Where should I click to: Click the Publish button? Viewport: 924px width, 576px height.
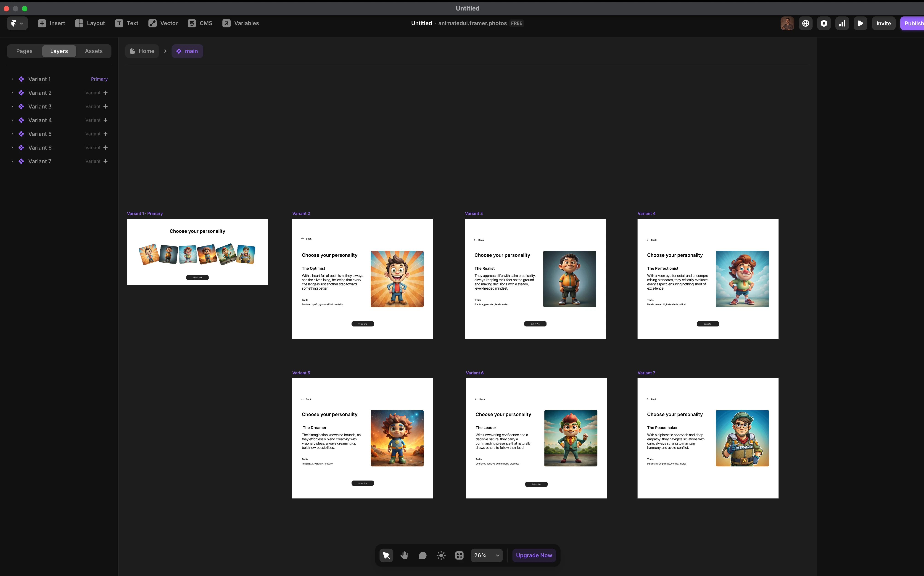[913, 23]
